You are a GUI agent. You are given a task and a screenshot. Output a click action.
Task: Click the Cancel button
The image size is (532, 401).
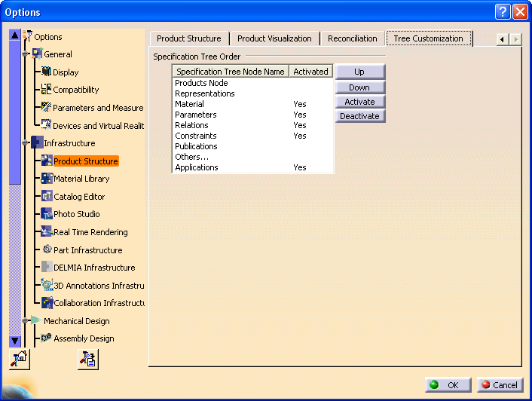tap(500, 385)
